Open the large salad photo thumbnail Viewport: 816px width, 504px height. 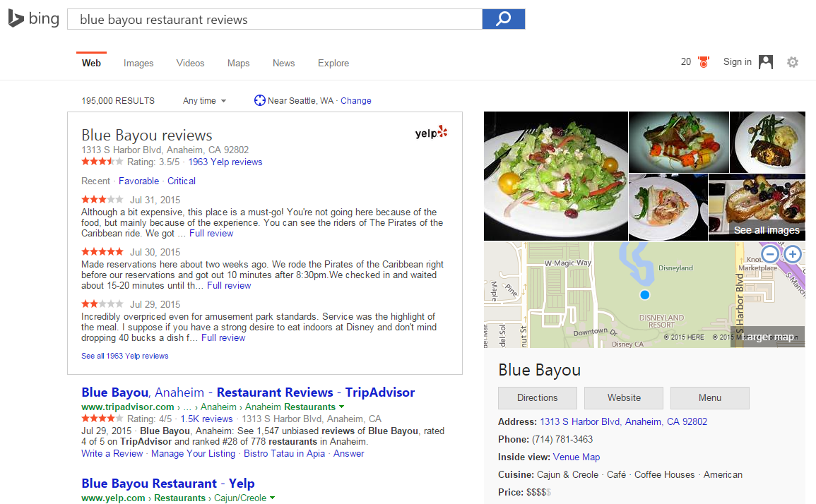click(x=555, y=176)
